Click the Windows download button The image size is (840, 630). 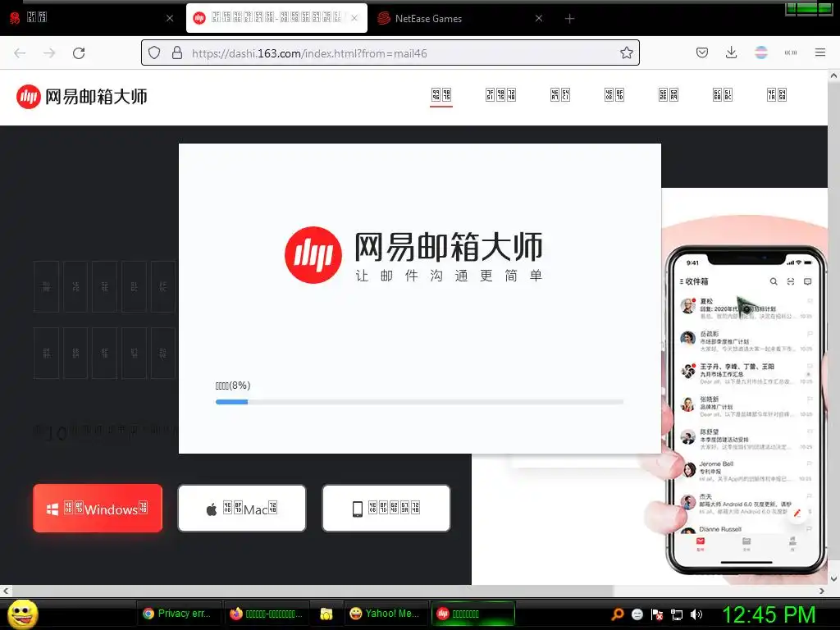[98, 509]
